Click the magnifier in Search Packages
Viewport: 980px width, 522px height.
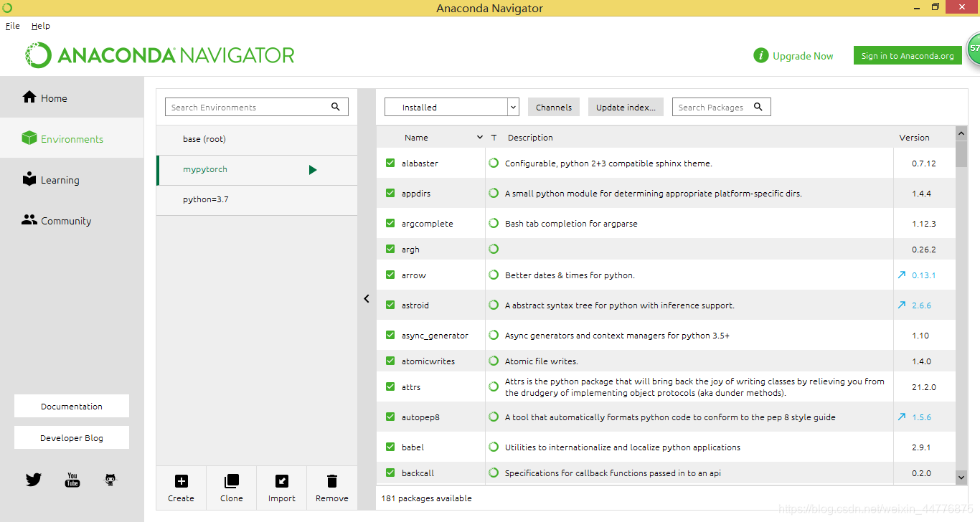(758, 107)
